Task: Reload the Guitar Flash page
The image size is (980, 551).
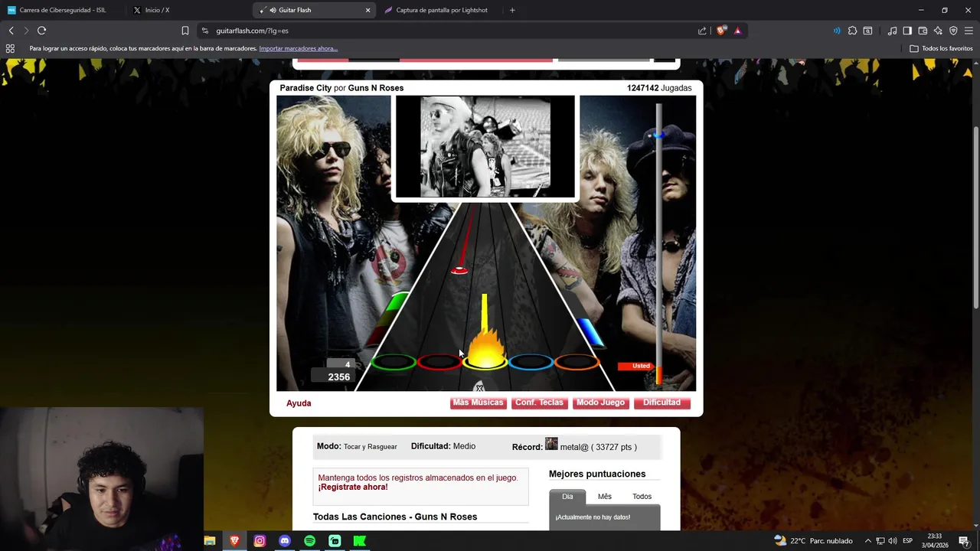Action: pos(41,31)
